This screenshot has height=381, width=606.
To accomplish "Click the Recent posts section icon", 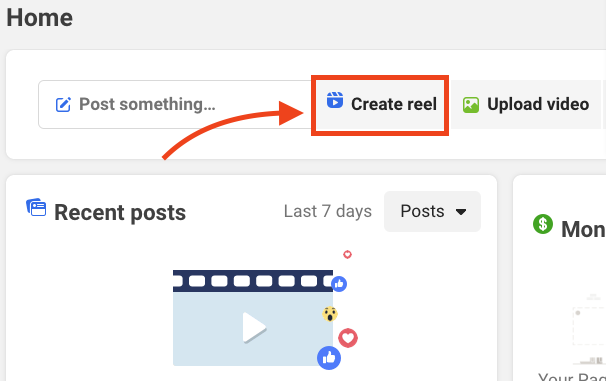I will [36, 207].
